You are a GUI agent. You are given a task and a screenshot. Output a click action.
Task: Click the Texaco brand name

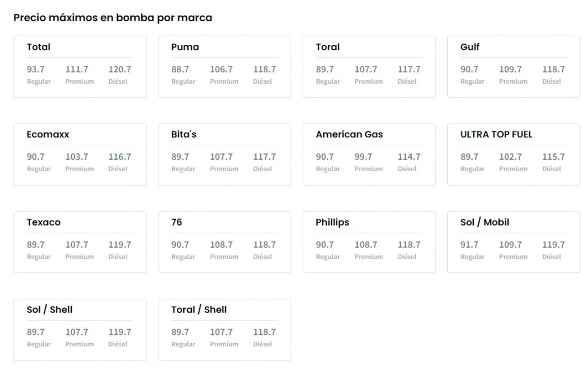[44, 222]
